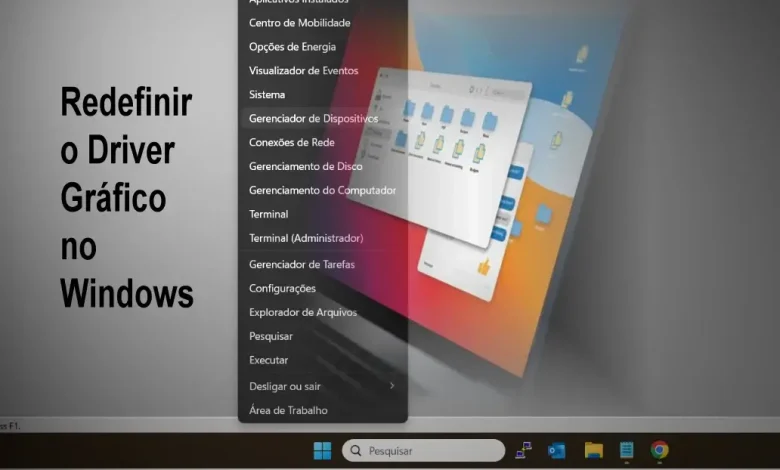Open File Explorer folder icon in taskbar
The width and height of the screenshot is (780, 470).
point(593,450)
